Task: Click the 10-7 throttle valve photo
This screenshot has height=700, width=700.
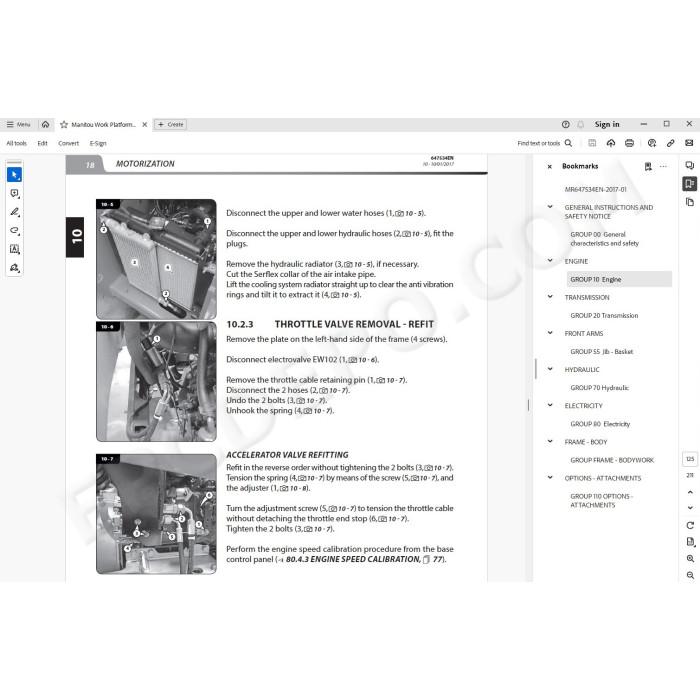Action: (x=156, y=514)
